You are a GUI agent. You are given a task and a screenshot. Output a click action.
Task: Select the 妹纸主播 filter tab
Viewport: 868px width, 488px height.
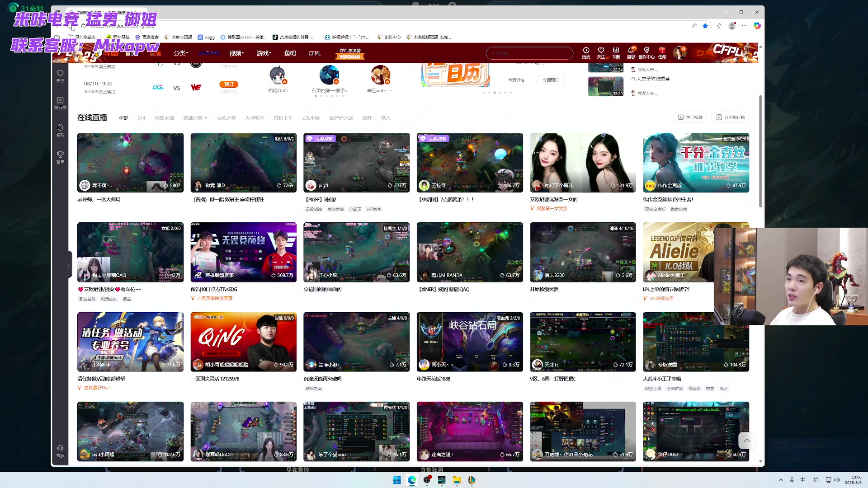tap(164, 118)
